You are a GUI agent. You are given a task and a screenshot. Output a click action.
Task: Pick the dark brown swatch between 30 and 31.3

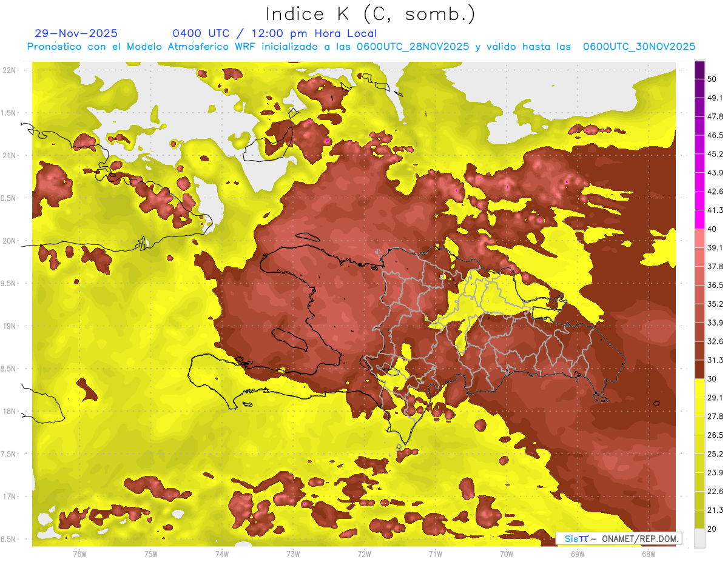(699, 370)
